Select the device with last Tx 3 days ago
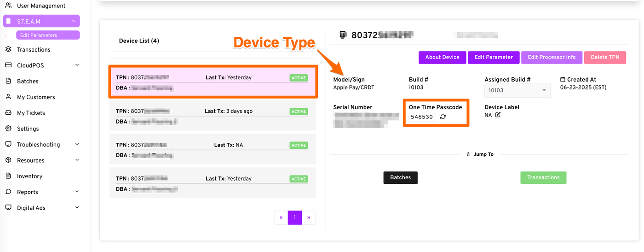 pos(212,116)
